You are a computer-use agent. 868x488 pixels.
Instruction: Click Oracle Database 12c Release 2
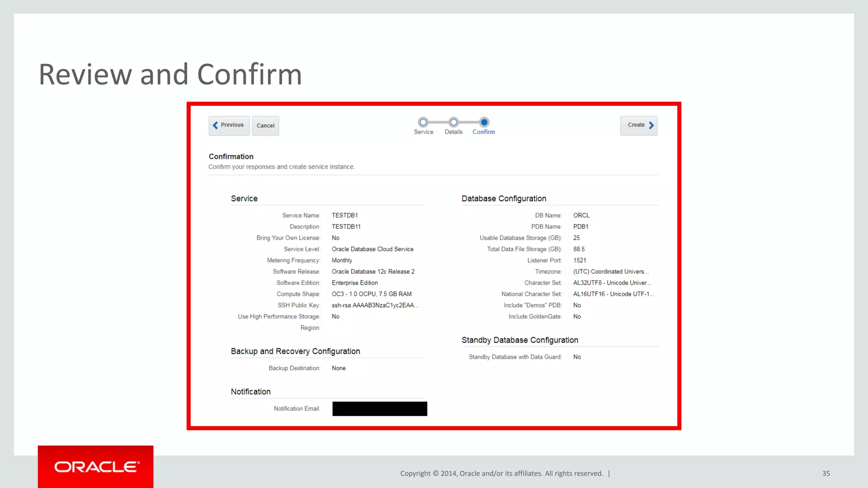[373, 272]
